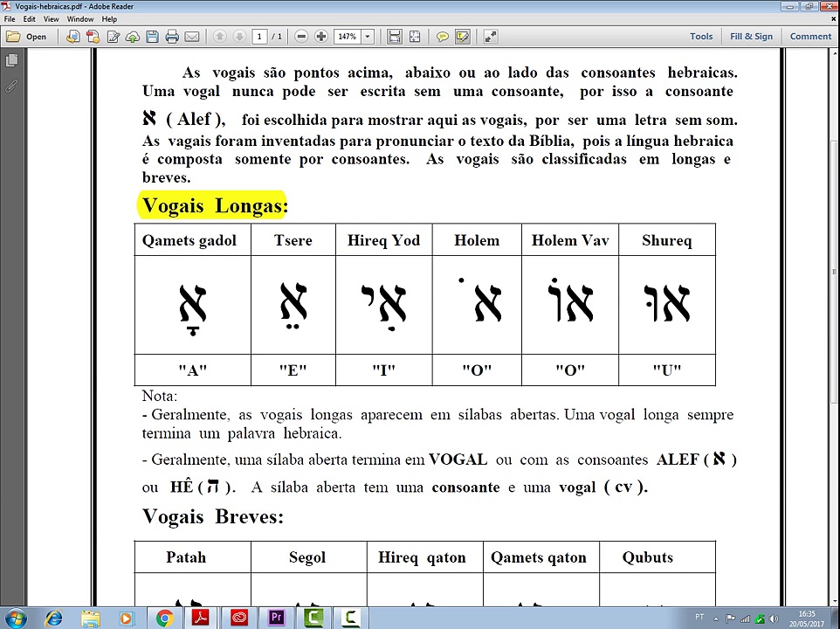Screen dimensions: 840x629
Task: Click the 147% zoom value field
Action: point(348,37)
